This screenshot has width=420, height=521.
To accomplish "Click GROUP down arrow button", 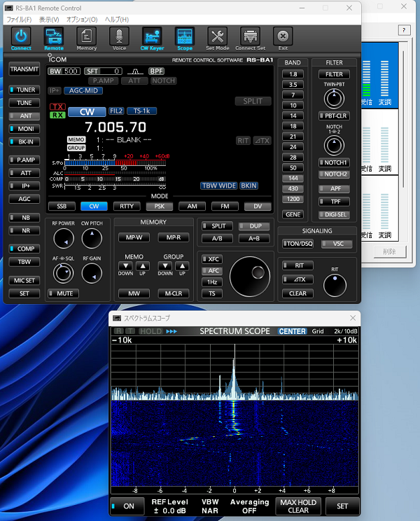I will (x=165, y=266).
